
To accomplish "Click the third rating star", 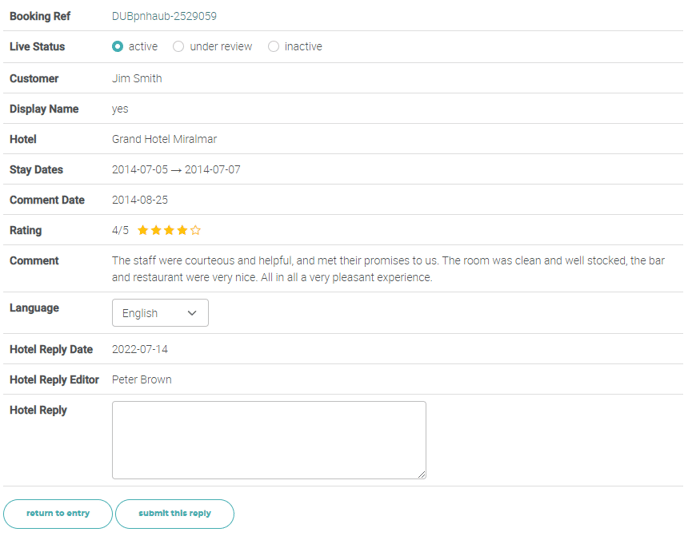I will 169,230.
